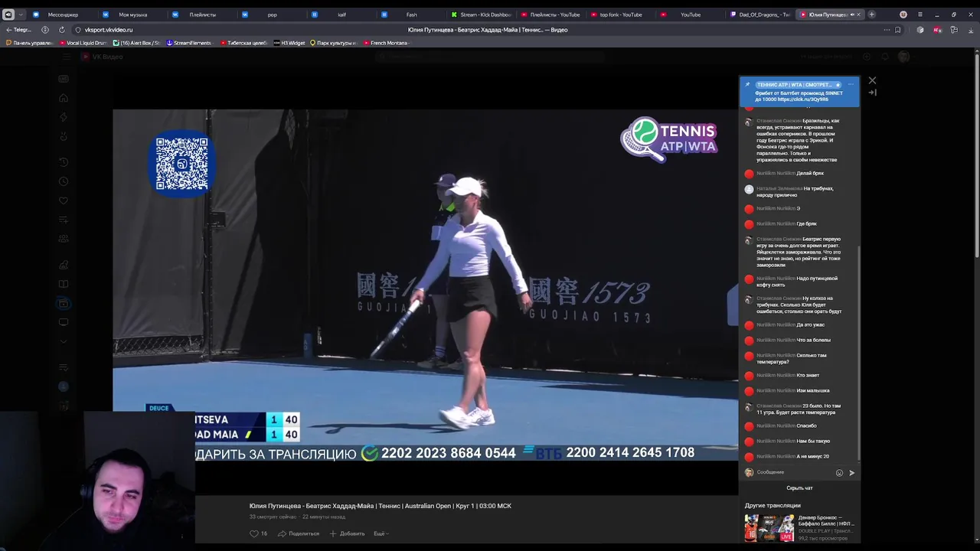Click the browser sound indicator icon

(x=8, y=15)
